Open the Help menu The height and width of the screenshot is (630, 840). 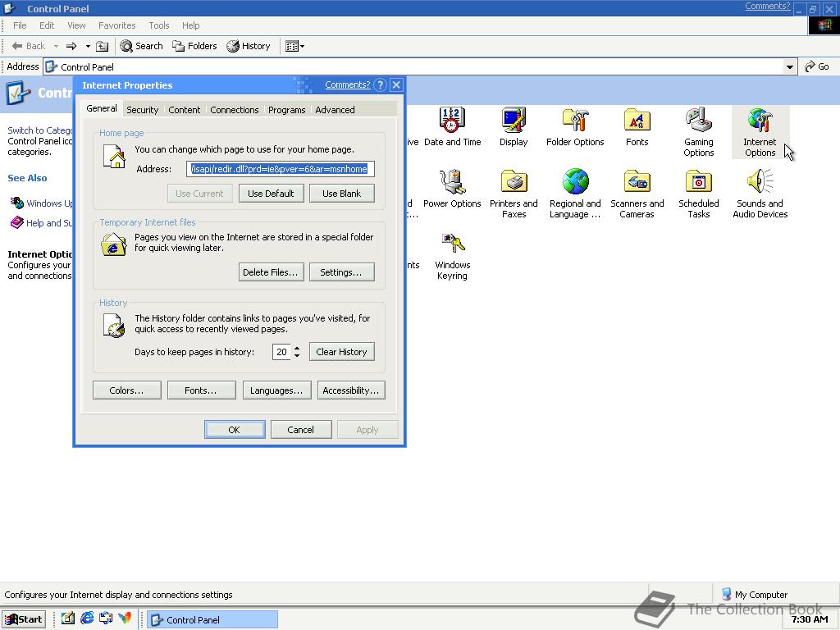click(190, 25)
